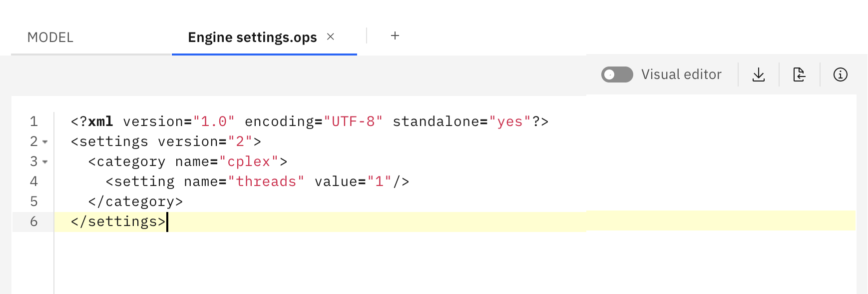Collapse the category element on line 3
This screenshot has width=868, height=294.
[45, 162]
